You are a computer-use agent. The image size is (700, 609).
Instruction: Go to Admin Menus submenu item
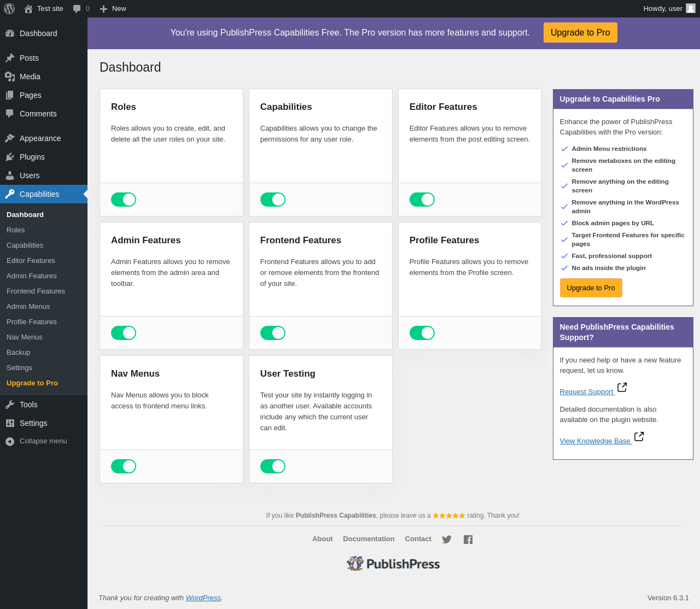[28, 307]
